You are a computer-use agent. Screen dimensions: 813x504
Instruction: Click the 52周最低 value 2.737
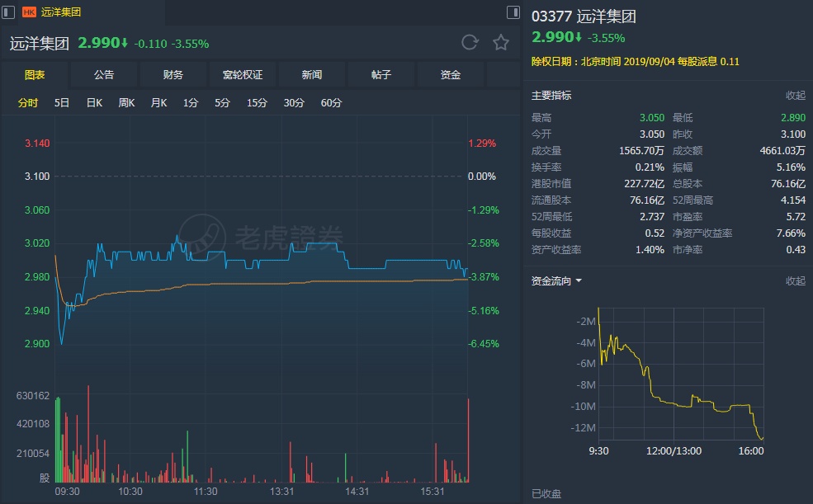point(652,216)
